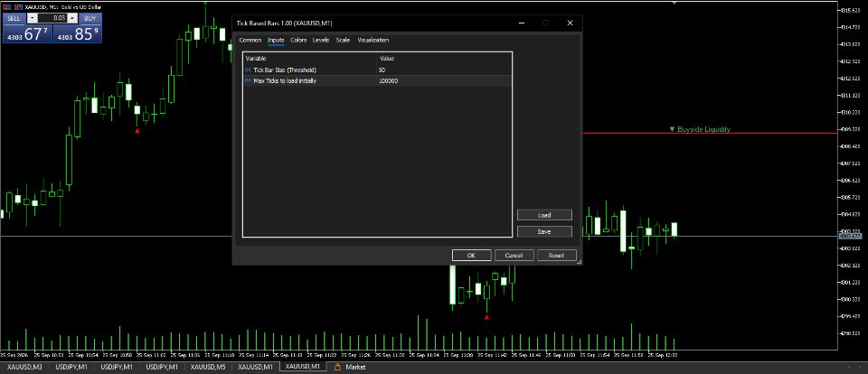Screen dimensions: 868x374
Task: Click the Save button
Action: tap(544, 232)
